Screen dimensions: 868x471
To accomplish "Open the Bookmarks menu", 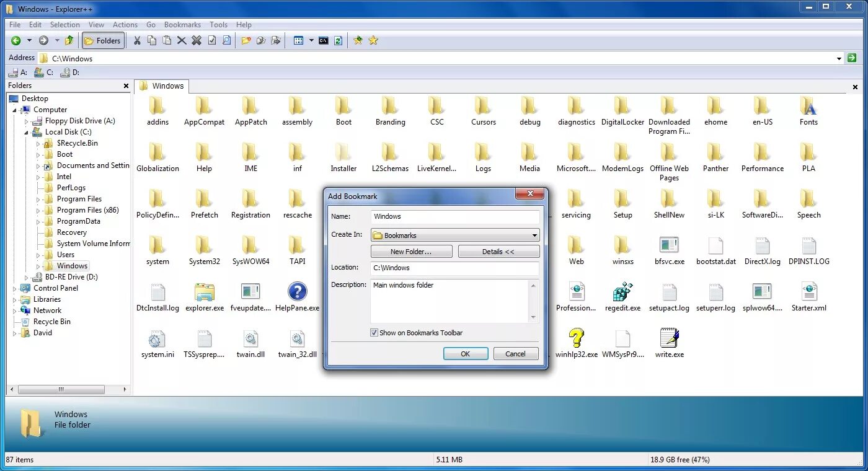I will [x=182, y=25].
